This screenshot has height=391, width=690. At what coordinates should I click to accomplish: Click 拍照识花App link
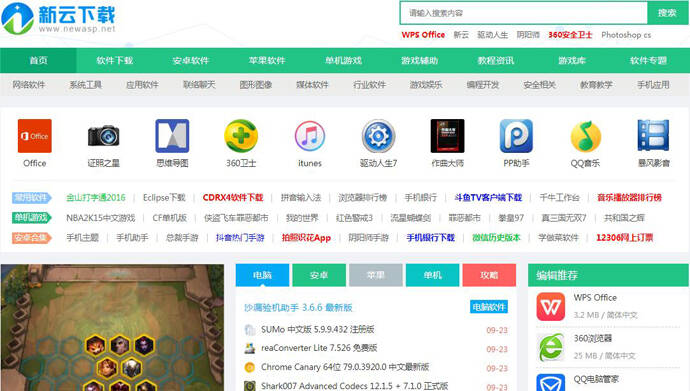(306, 238)
